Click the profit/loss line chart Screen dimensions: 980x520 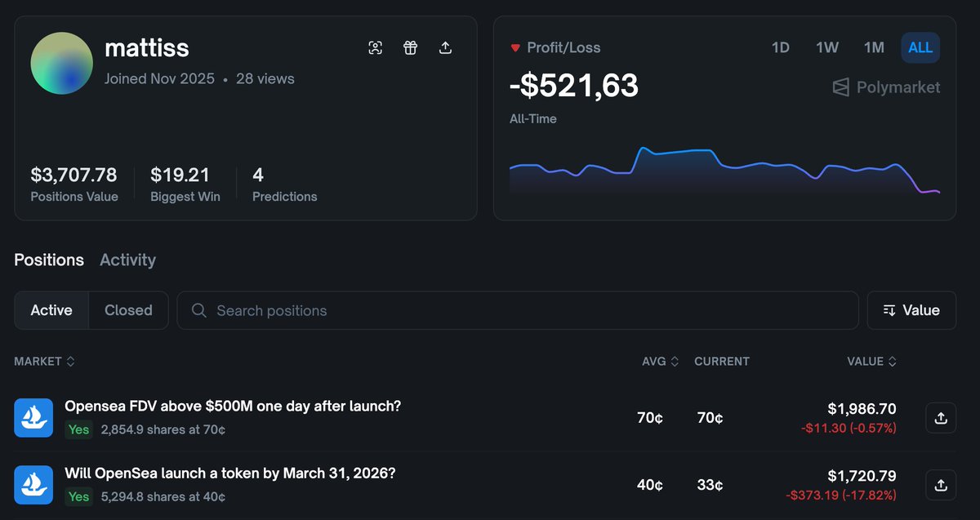[x=724, y=170]
